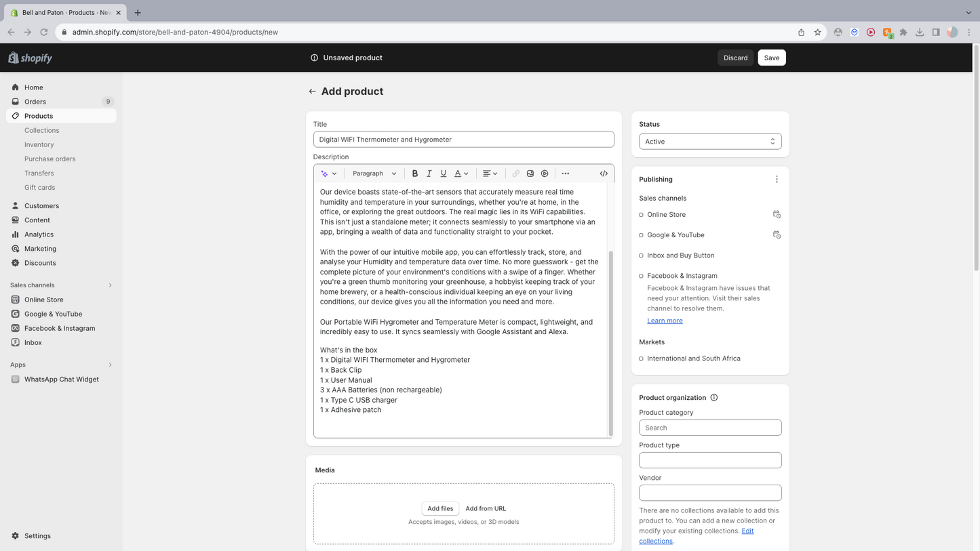This screenshot has width=980, height=551.
Task: Click the description editor scrollbar
Action: coord(610,343)
